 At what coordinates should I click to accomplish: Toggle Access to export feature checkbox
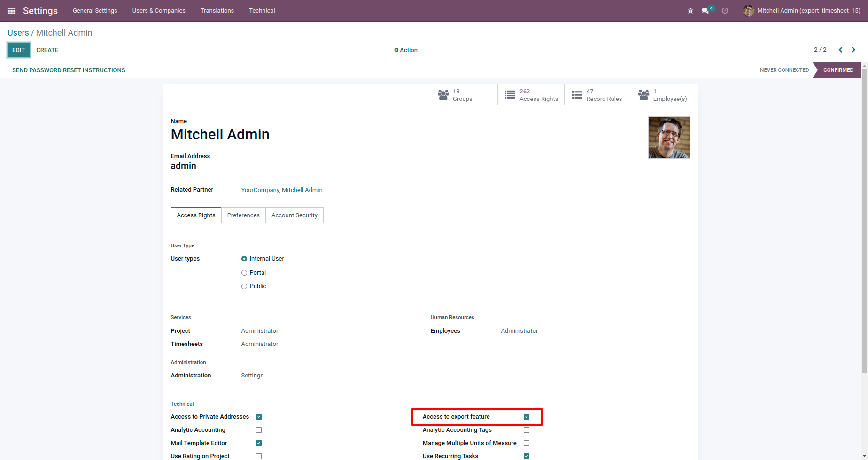click(527, 417)
